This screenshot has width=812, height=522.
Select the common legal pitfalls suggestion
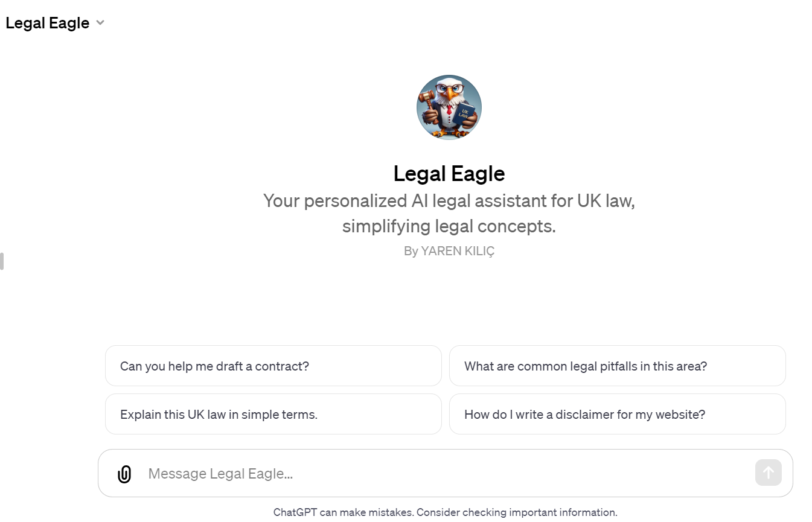pos(617,366)
